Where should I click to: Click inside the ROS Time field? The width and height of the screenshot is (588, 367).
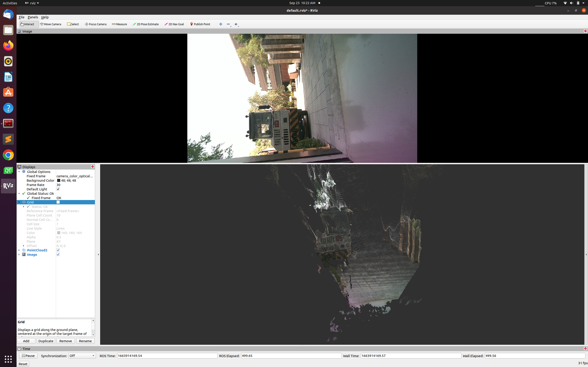click(167, 356)
